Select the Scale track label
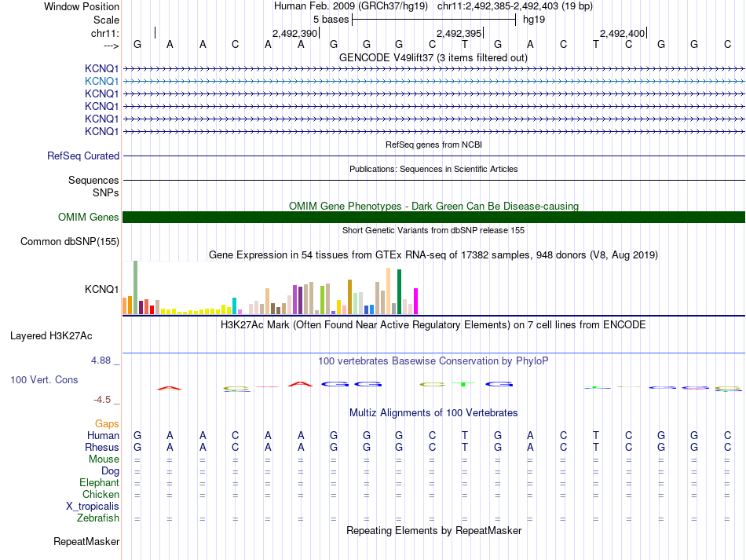 pos(106,20)
